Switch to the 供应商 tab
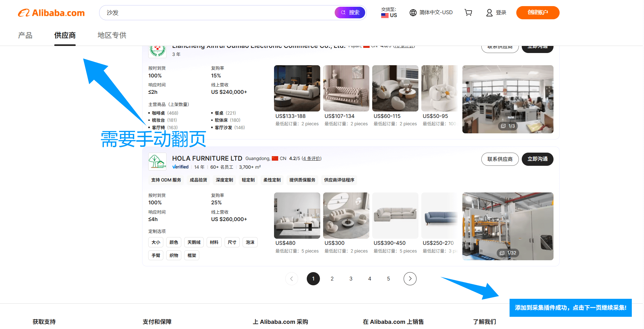The height and width of the screenshot is (329, 644). point(65,35)
